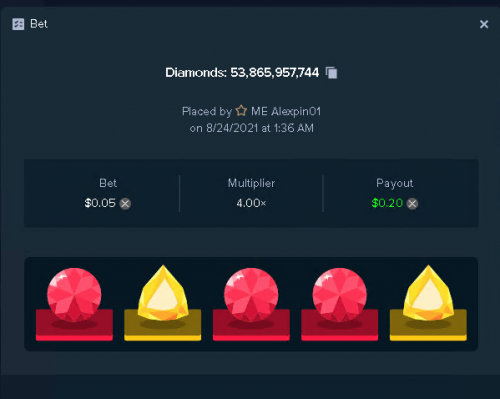Select the date text 8/24/2021 at 1:36 AM
The image size is (500, 399).
260,128
